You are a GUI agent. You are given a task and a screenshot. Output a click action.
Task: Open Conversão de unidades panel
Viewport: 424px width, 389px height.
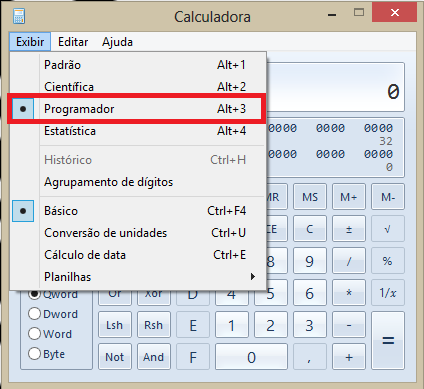click(138, 233)
